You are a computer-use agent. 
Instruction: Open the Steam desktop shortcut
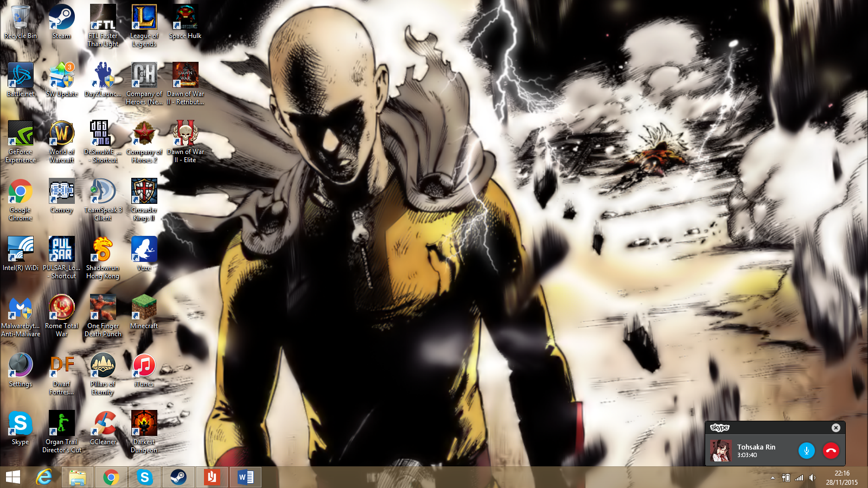tap(61, 22)
